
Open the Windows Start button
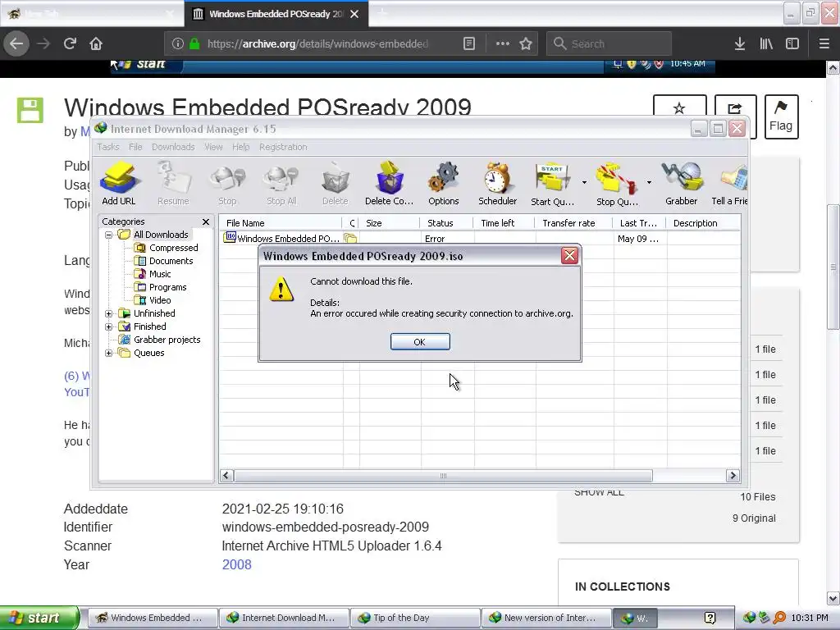pyautogui.click(x=39, y=618)
